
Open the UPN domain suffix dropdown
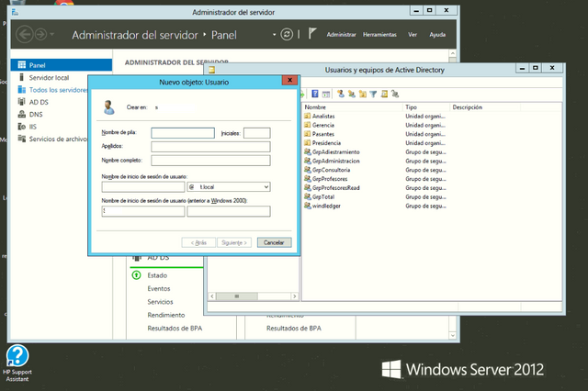coord(266,187)
